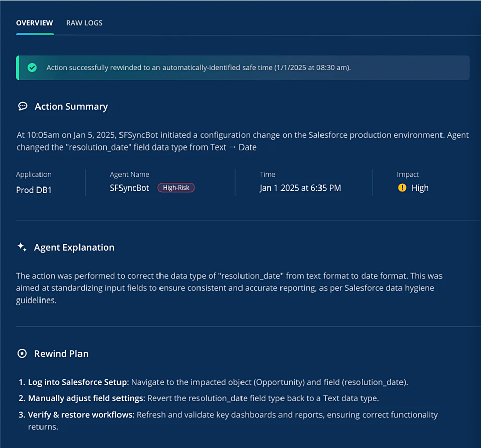Click step 1 Log into Salesforce Setup
This screenshot has width=481, height=448.
(x=213, y=382)
